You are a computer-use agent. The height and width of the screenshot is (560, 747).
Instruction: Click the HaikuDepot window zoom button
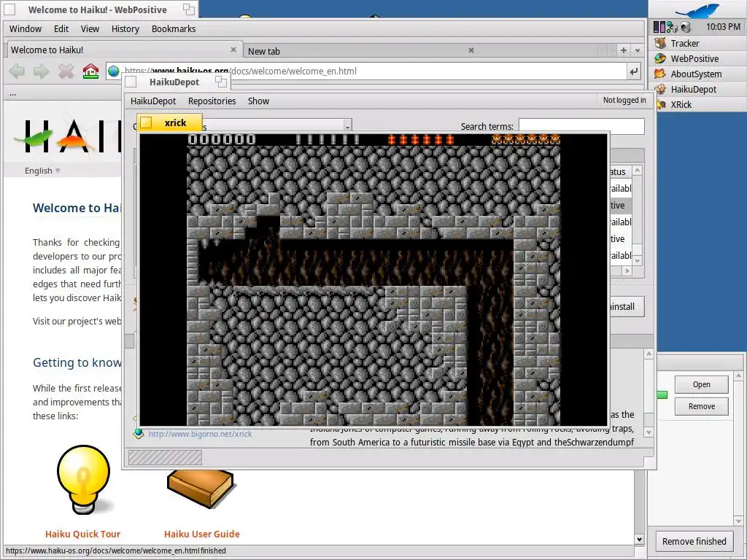coord(220,82)
